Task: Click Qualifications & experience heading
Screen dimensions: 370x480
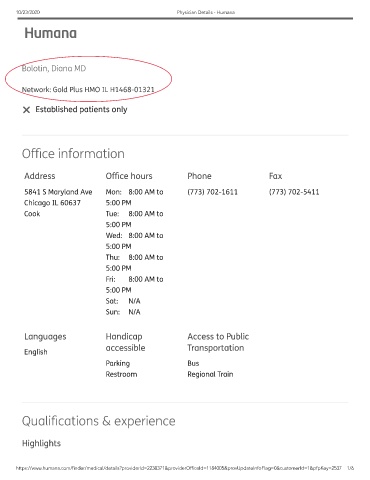Action: (x=99, y=421)
